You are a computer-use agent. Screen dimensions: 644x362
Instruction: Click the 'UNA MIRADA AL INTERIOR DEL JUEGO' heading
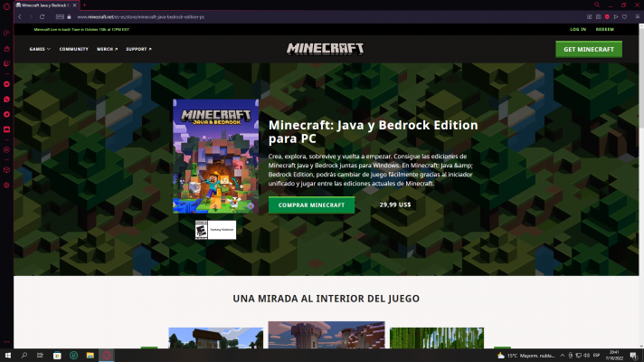(327, 299)
